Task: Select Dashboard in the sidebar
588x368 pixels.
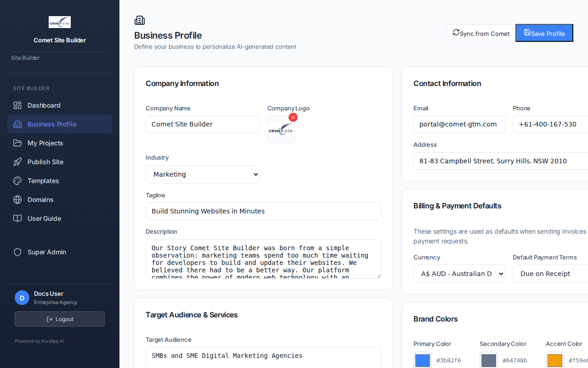Action: pos(44,105)
